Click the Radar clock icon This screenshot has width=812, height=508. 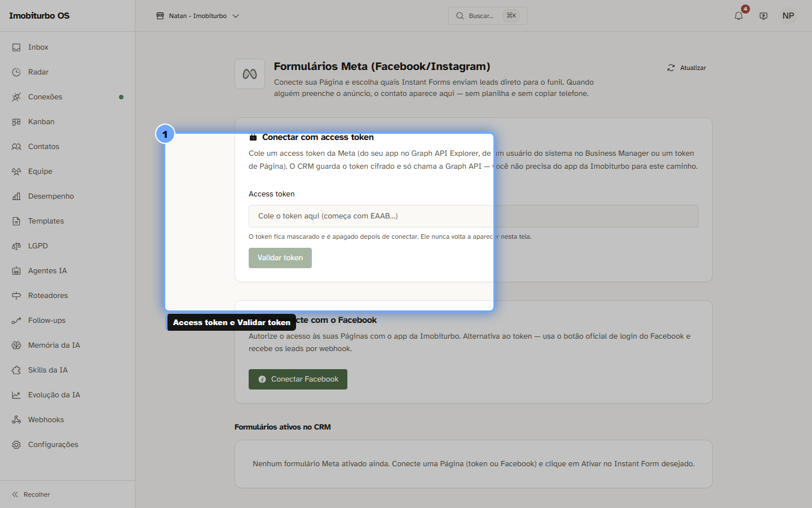pyautogui.click(x=16, y=72)
